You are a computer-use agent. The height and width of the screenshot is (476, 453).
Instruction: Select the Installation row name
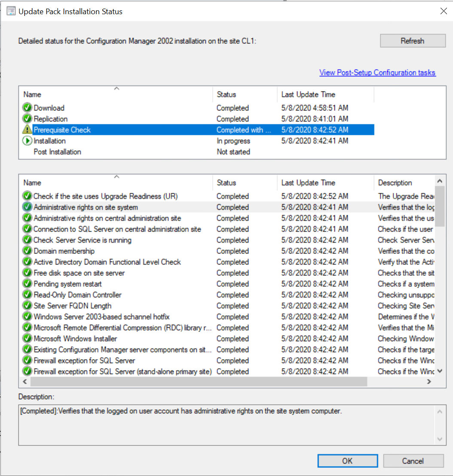(49, 141)
